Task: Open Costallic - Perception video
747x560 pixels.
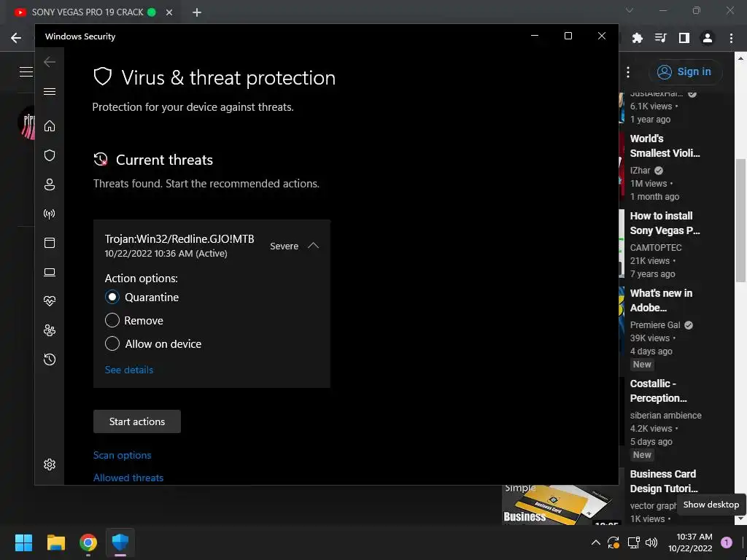Action: point(659,391)
